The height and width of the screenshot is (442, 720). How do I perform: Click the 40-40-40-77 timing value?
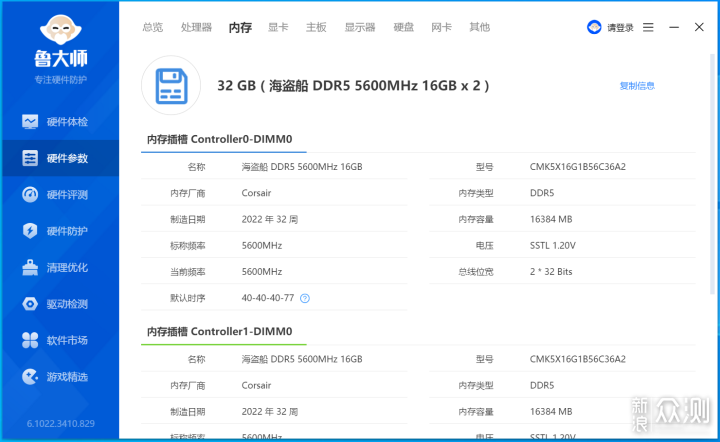268,298
